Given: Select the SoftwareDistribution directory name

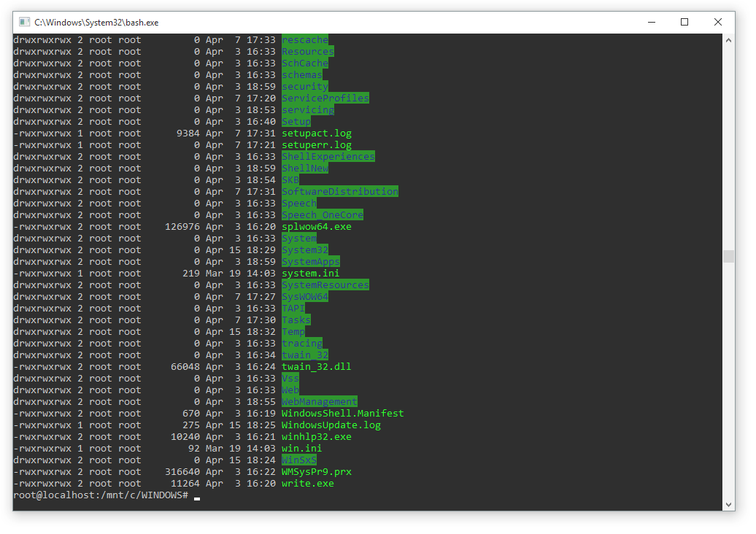Looking at the screenshot, I should (340, 192).
